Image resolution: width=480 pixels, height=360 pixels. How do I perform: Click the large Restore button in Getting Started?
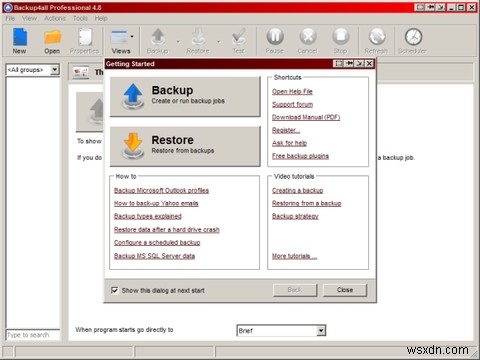(x=185, y=146)
